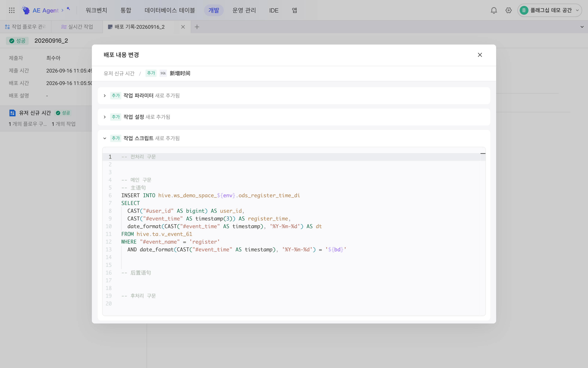Expand the 작업 설정 section
Viewport: 588px width, 368px height.
105,117
